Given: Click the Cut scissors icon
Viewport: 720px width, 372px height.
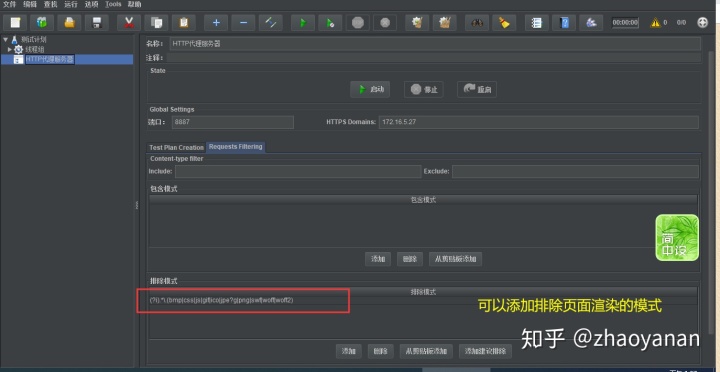Looking at the screenshot, I should coord(129,22).
